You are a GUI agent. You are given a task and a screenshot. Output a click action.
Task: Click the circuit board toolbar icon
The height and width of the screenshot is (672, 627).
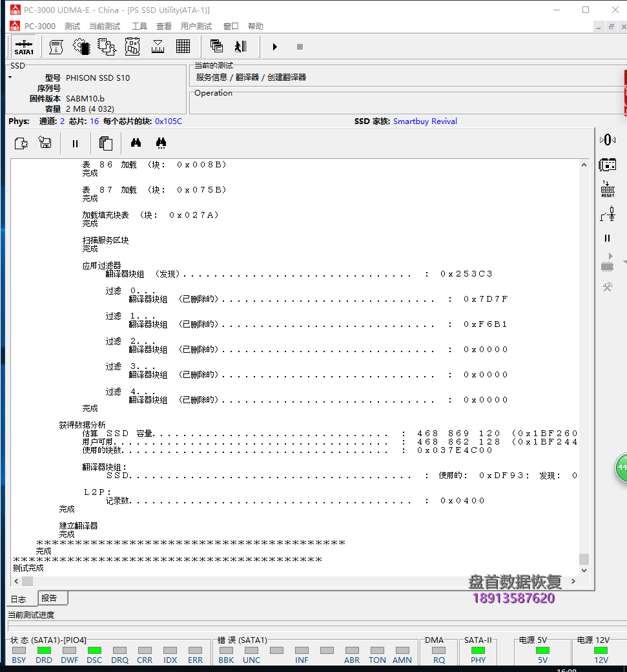pyautogui.click(x=132, y=47)
